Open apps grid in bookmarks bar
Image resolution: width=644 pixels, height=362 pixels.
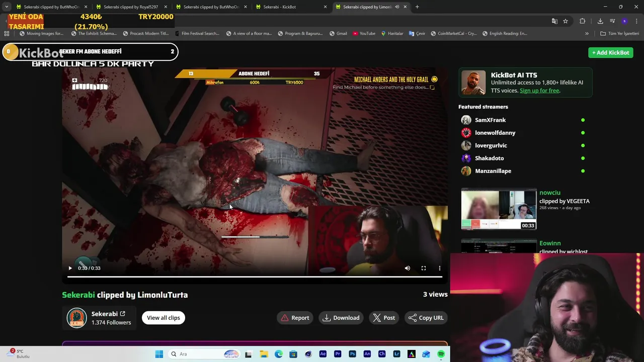[x=7, y=34]
